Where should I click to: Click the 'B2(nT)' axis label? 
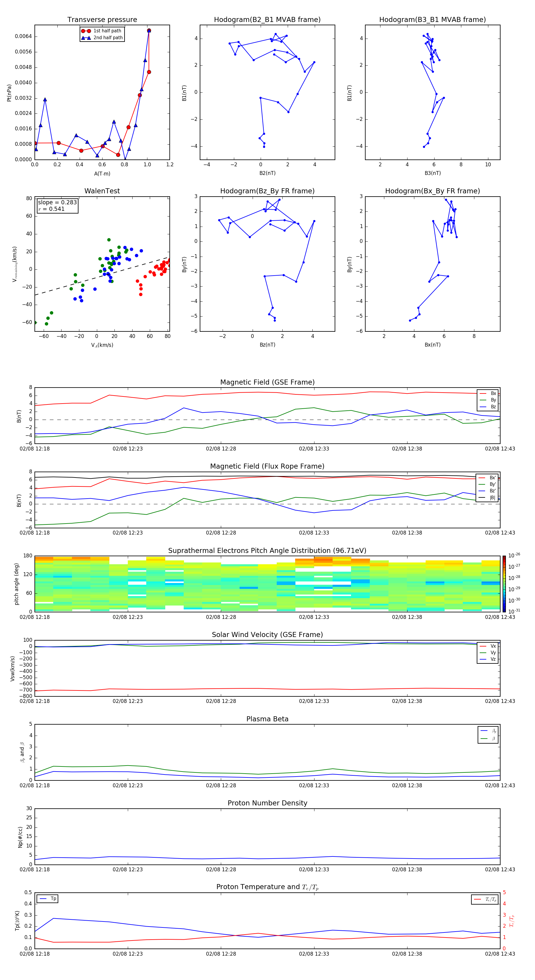[267, 173]
